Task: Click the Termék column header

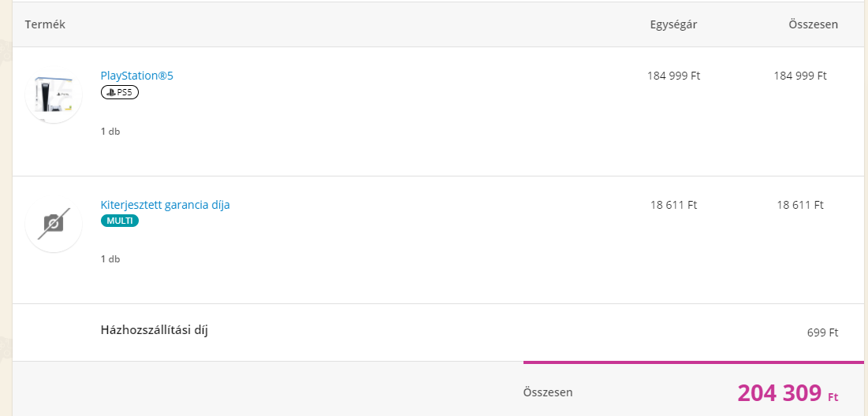Action: click(45, 24)
